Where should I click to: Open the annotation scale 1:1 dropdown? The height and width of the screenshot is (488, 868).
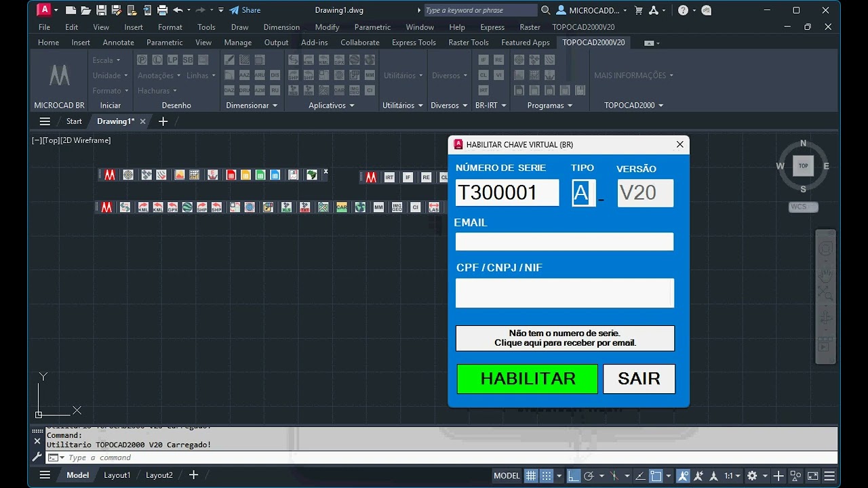(x=731, y=476)
